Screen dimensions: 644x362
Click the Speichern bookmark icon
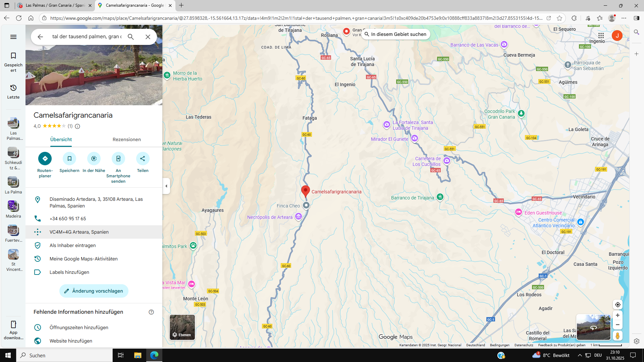point(69,159)
